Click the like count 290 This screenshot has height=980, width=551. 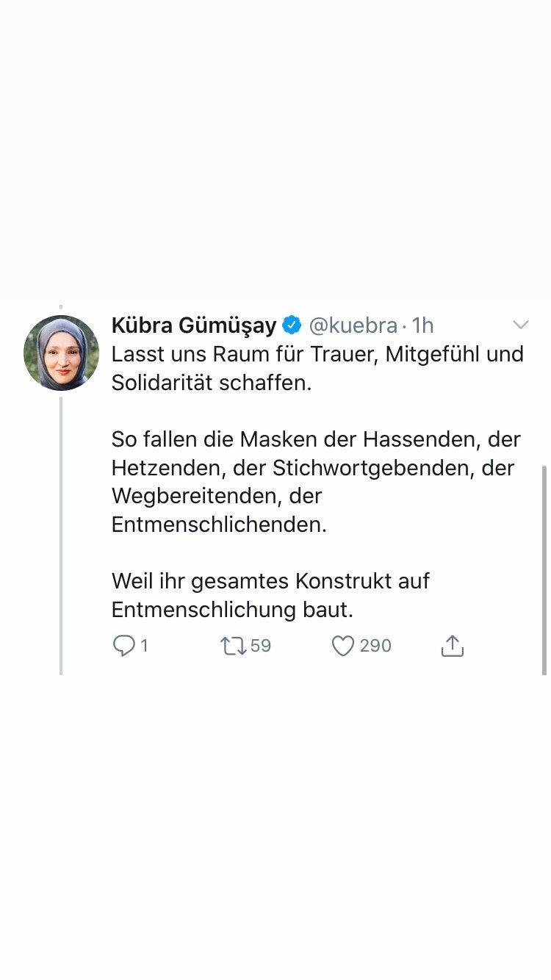click(375, 646)
